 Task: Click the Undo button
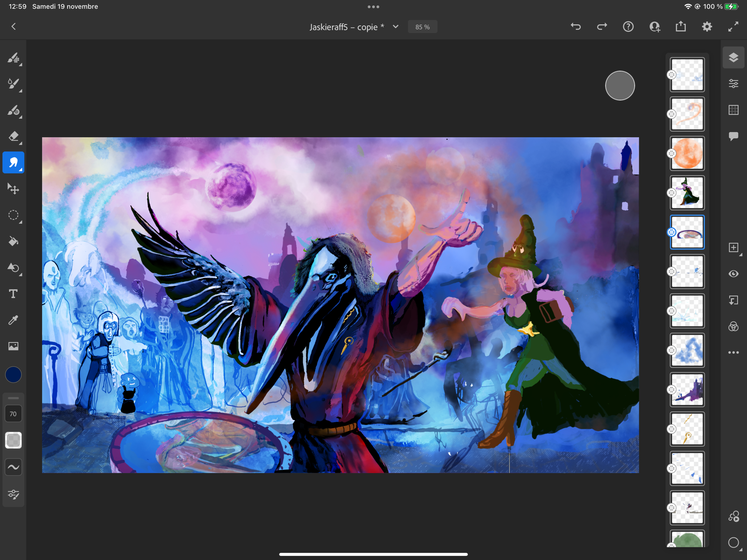(575, 27)
